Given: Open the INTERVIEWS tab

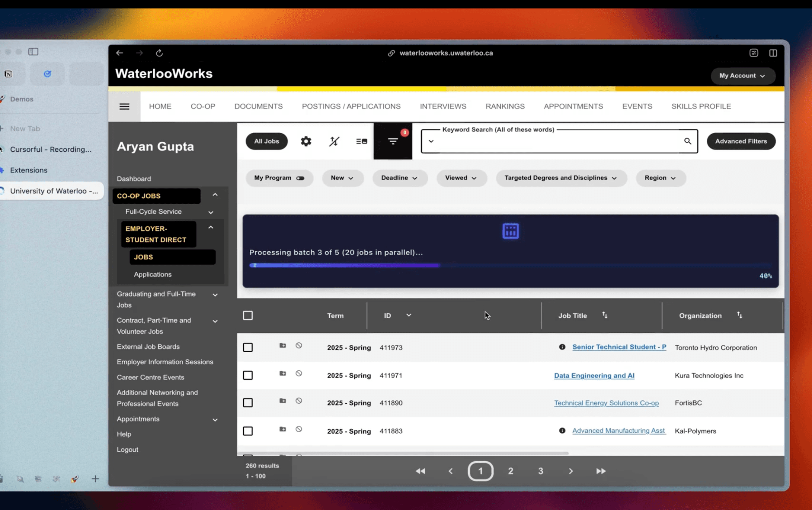Looking at the screenshot, I should point(443,107).
